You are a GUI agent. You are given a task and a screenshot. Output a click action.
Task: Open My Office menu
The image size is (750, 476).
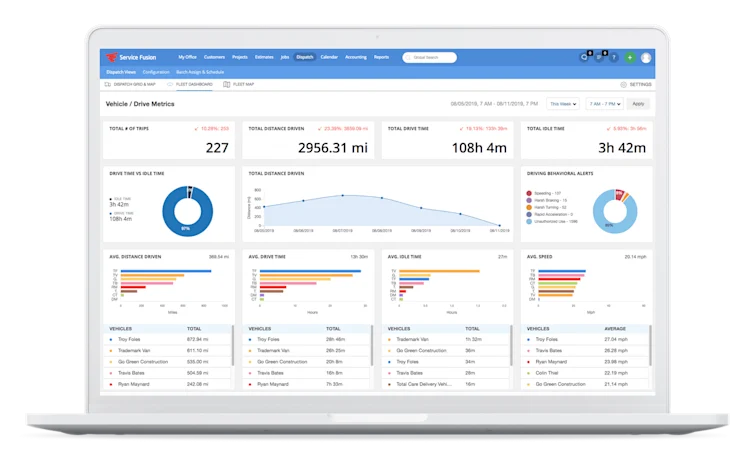[188, 57]
